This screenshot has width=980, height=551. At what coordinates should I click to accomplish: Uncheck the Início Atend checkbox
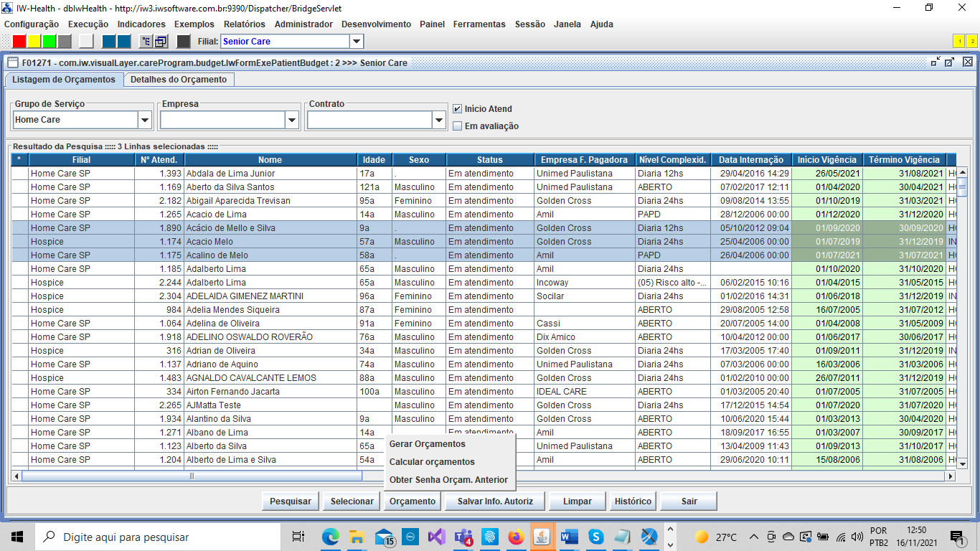point(457,109)
